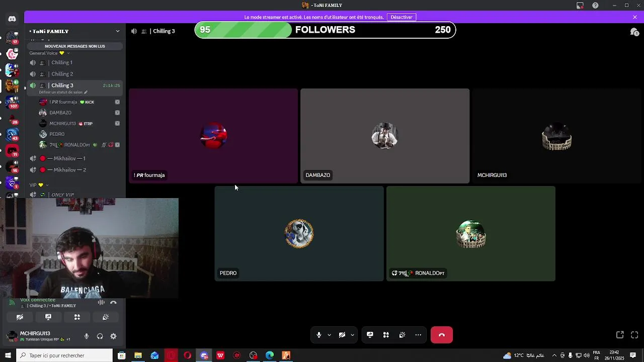Show hidden system tray icons
The image size is (644, 362).
554,355
